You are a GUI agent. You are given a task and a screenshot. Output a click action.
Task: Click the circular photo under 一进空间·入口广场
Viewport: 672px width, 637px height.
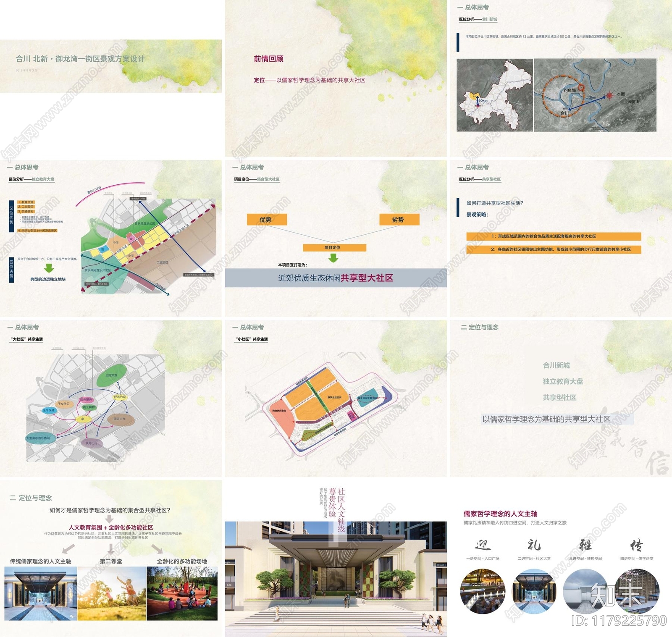483,591
